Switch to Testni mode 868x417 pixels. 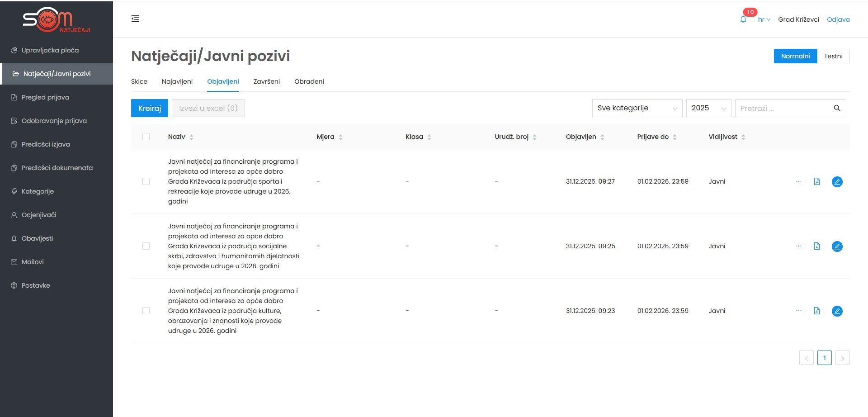pos(833,56)
